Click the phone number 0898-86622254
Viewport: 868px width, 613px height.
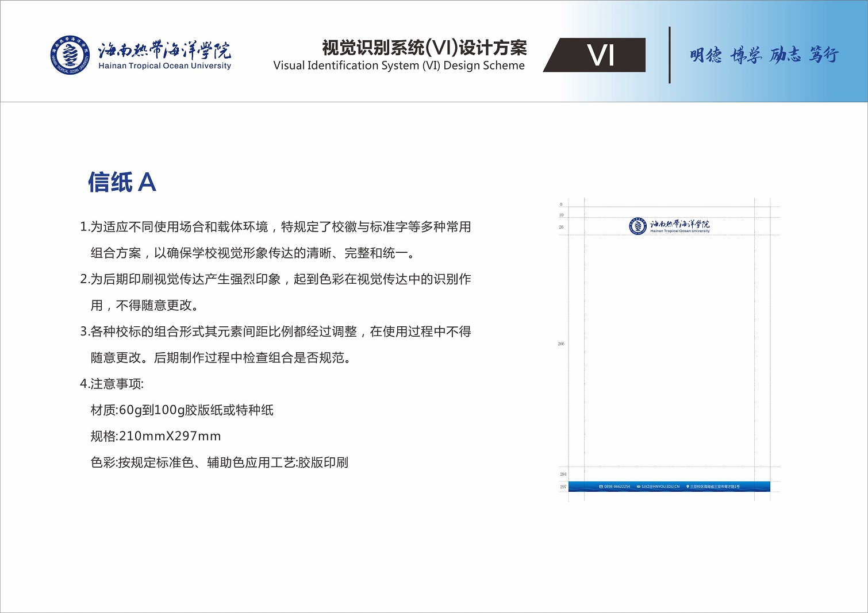tap(617, 487)
